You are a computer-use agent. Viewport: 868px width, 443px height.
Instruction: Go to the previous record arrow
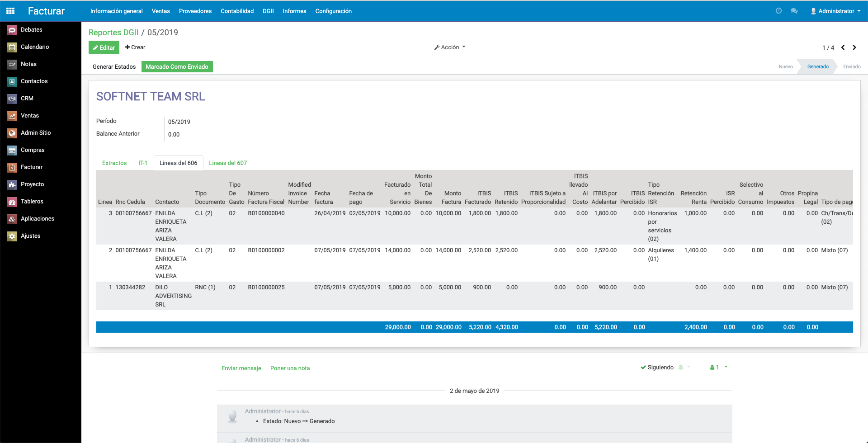point(843,47)
